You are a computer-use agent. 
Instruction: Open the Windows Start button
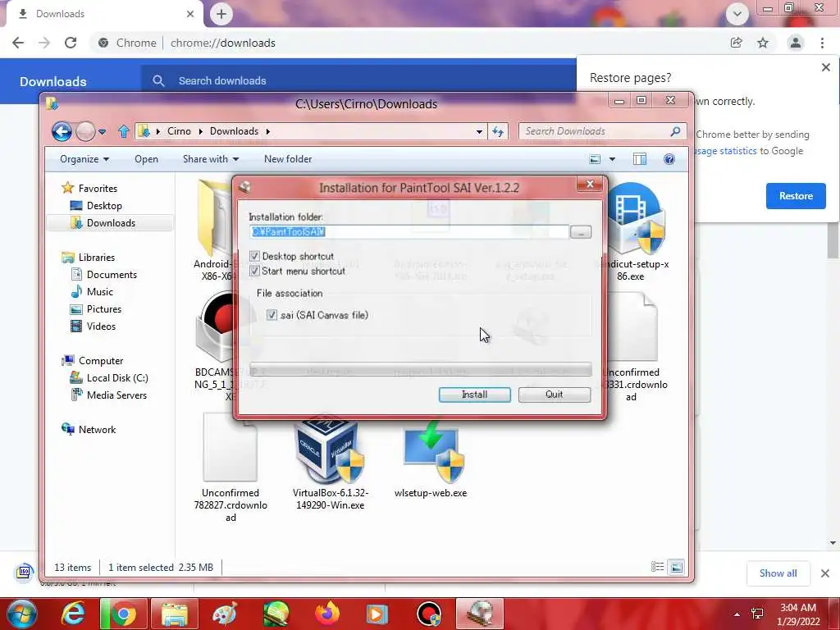(x=22, y=614)
